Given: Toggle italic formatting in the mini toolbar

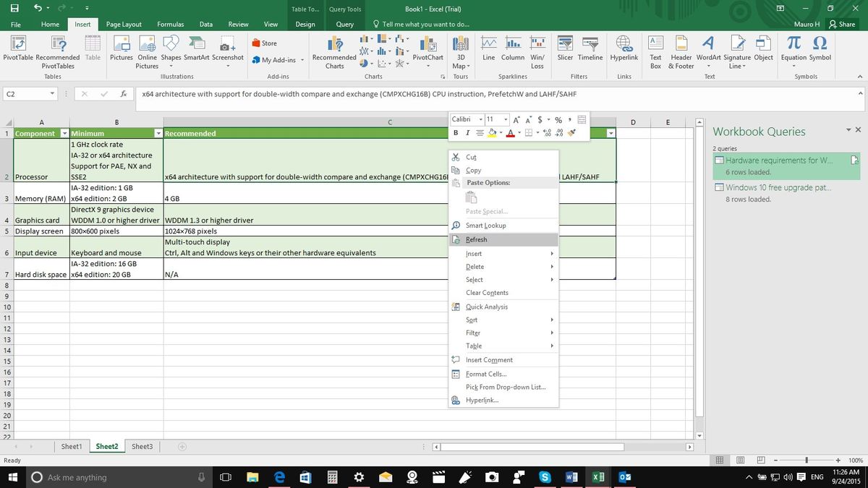Looking at the screenshot, I should coord(467,132).
